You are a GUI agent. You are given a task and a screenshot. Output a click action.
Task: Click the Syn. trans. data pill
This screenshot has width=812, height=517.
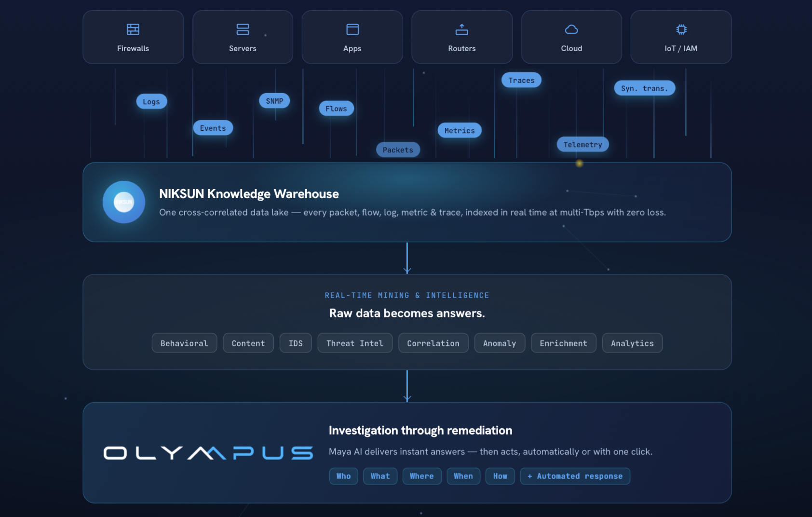pyautogui.click(x=645, y=88)
